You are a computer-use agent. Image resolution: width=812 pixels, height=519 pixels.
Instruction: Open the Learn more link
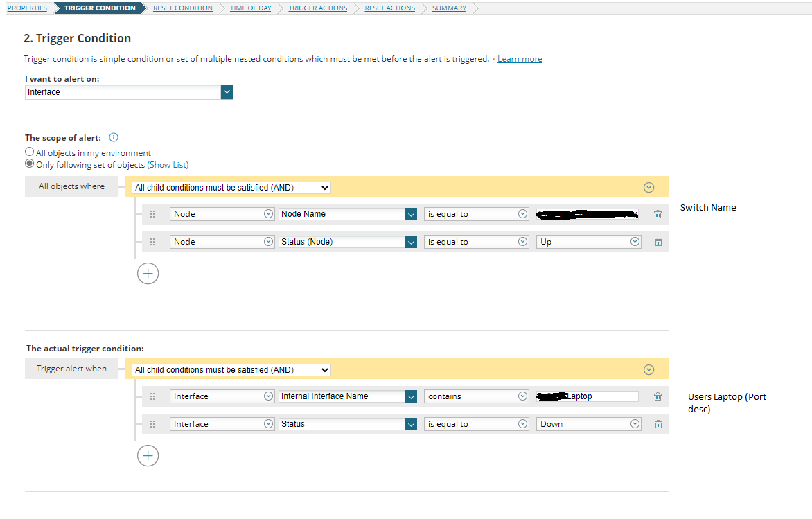(x=520, y=59)
